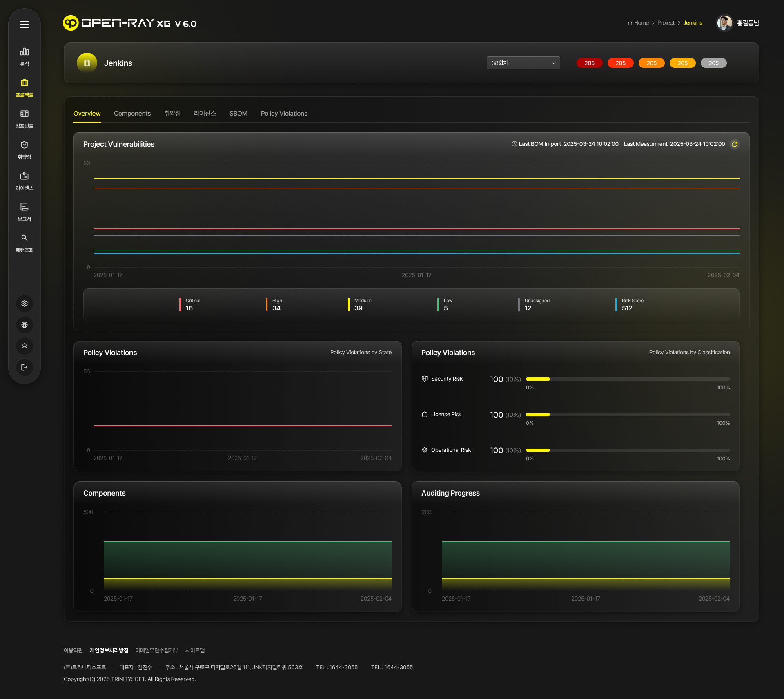Open the settings gear in sidebar
Screen dimensions: 784x699
click(x=24, y=304)
